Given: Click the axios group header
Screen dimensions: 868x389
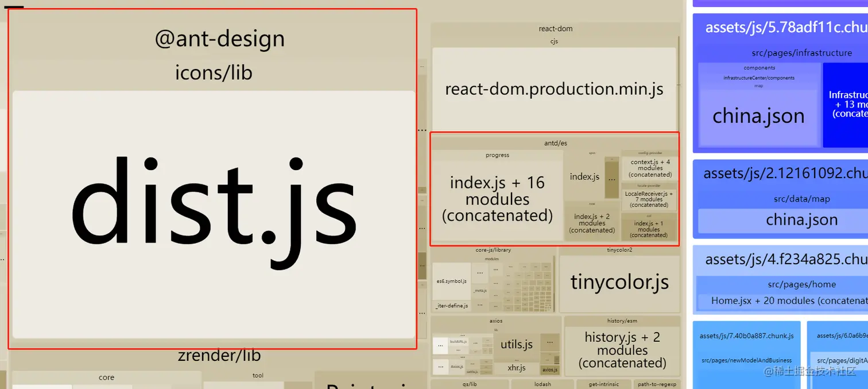Looking at the screenshot, I should coord(496,321).
